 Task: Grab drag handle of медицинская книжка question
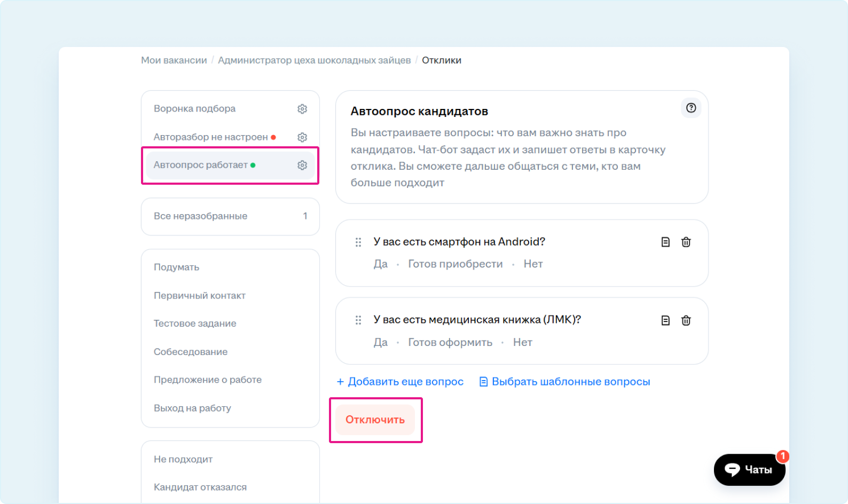click(358, 320)
